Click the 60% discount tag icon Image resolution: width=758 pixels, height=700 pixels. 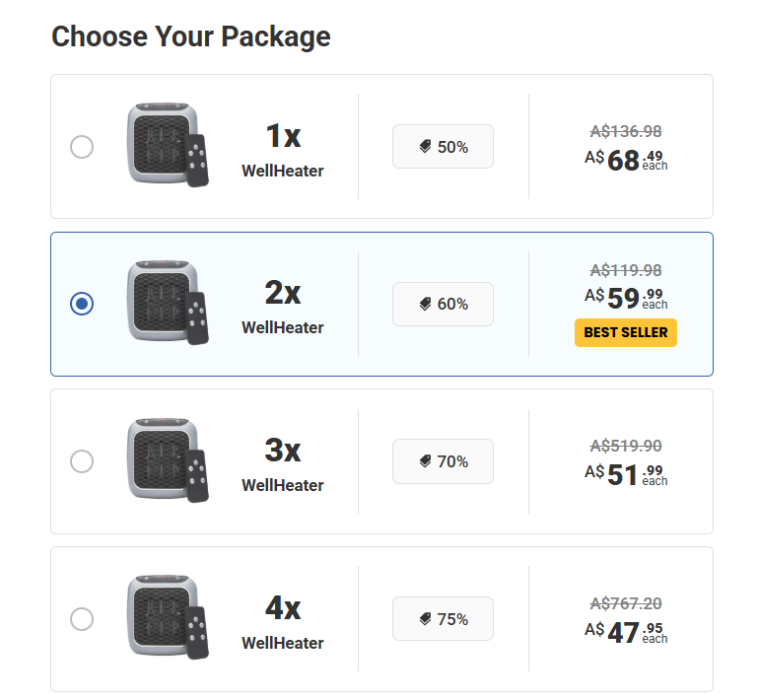click(x=426, y=304)
